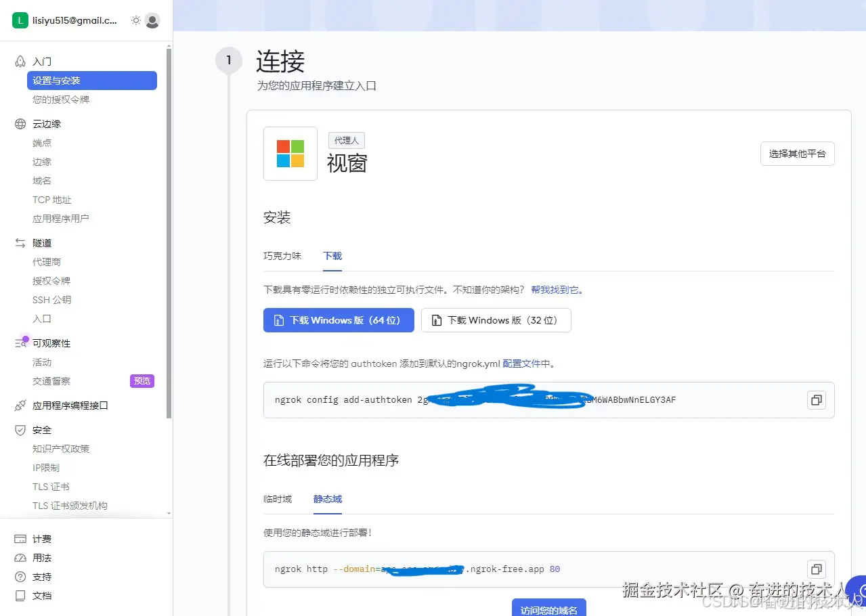
Task: Click the shield icon beside 安全
Action: [x=20, y=430]
